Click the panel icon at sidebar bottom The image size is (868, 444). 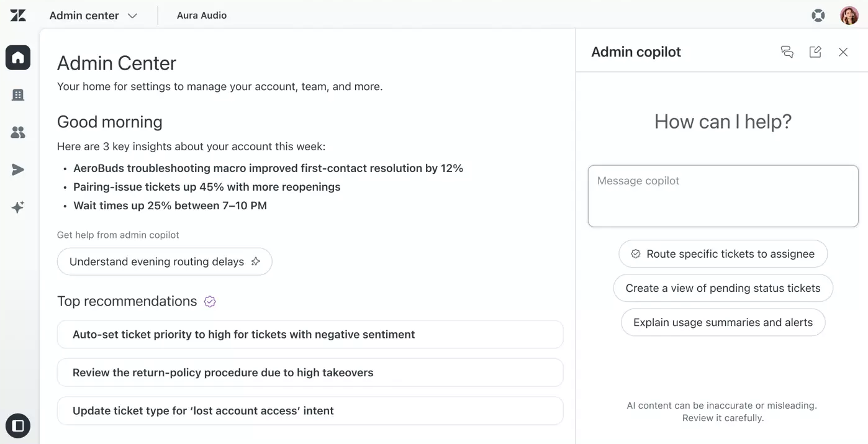(x=17, y=425)
